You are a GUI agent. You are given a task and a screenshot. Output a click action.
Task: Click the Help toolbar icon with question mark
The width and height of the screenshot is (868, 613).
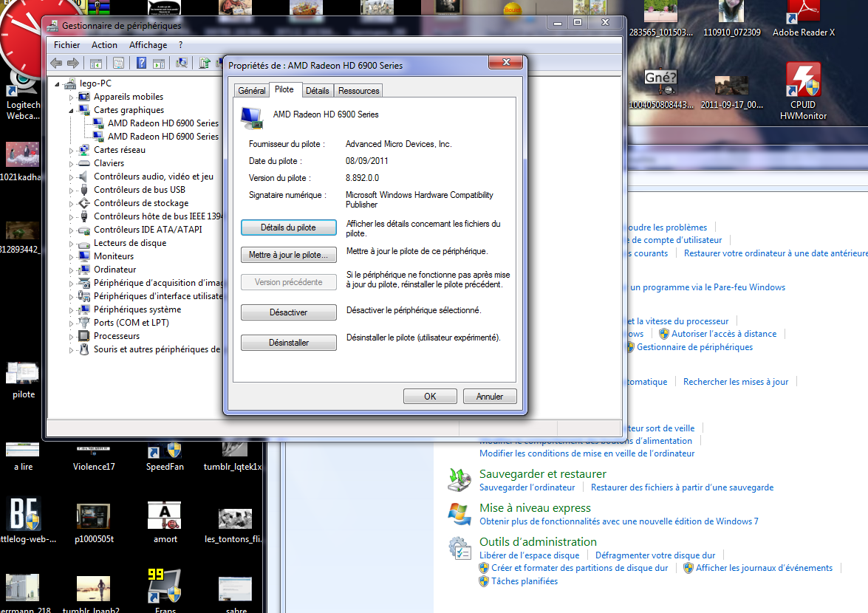click(x=140, y=64)
